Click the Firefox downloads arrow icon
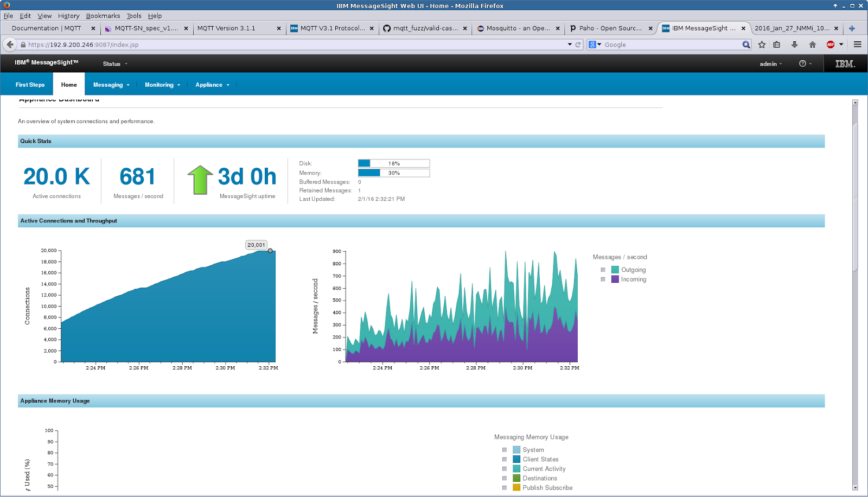The image size is (868, 497). click(793, 44)
